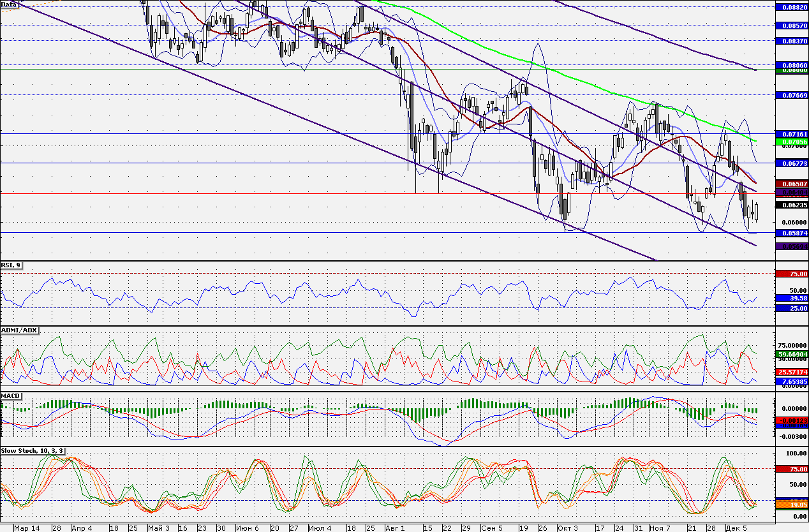This screenshot has height=532, width=809.
Task: Select the 0.05874 support level label
Action: [791, 233]
